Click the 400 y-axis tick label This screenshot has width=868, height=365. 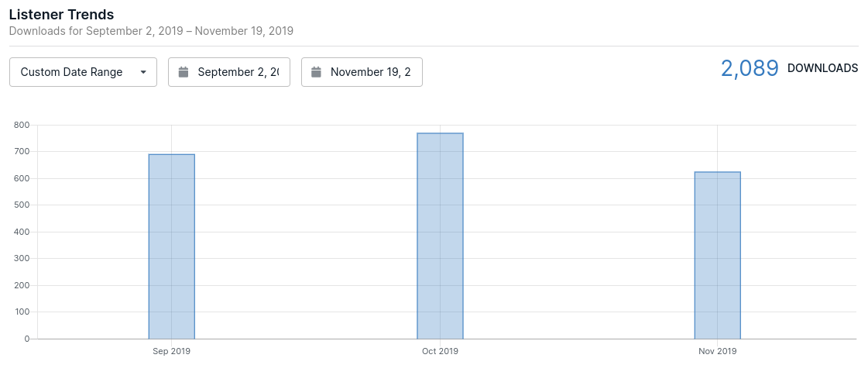coord(22,232)
